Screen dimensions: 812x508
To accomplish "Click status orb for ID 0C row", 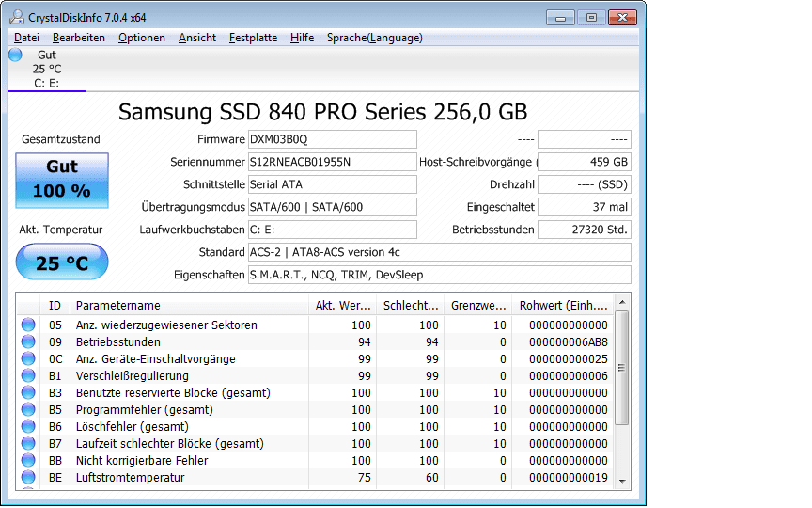I will point(28,358).
